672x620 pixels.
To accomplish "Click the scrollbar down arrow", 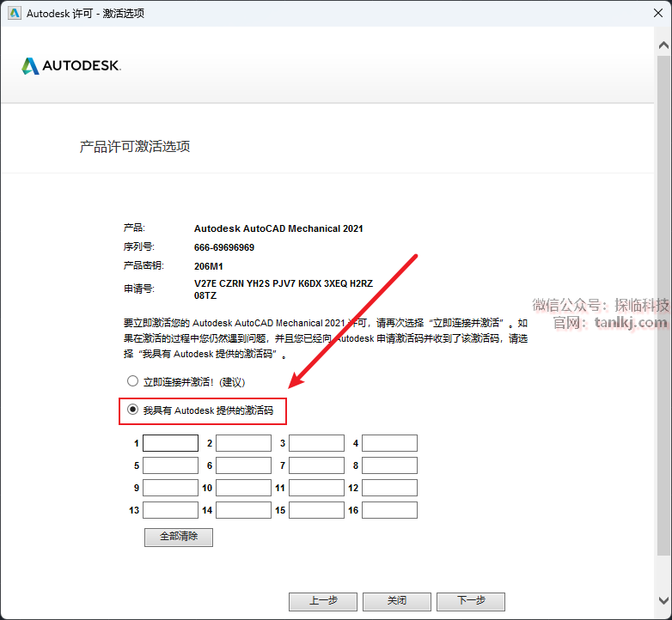I will (663, 600).
